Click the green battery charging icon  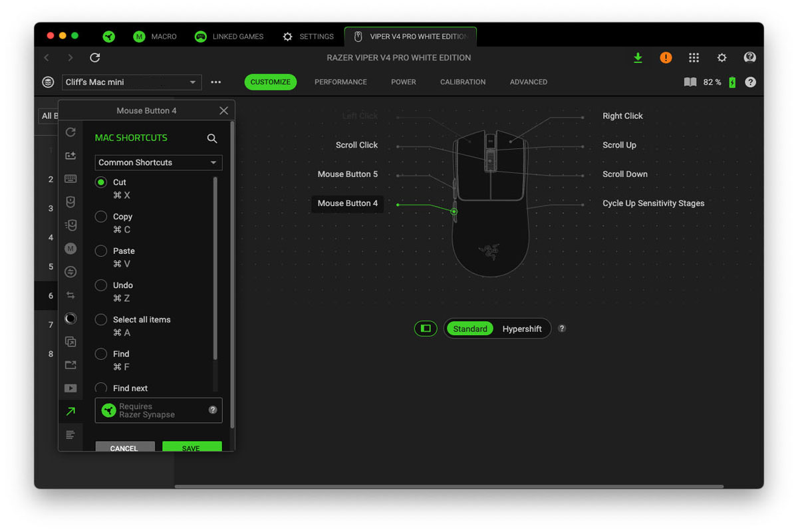coord(732,82)
